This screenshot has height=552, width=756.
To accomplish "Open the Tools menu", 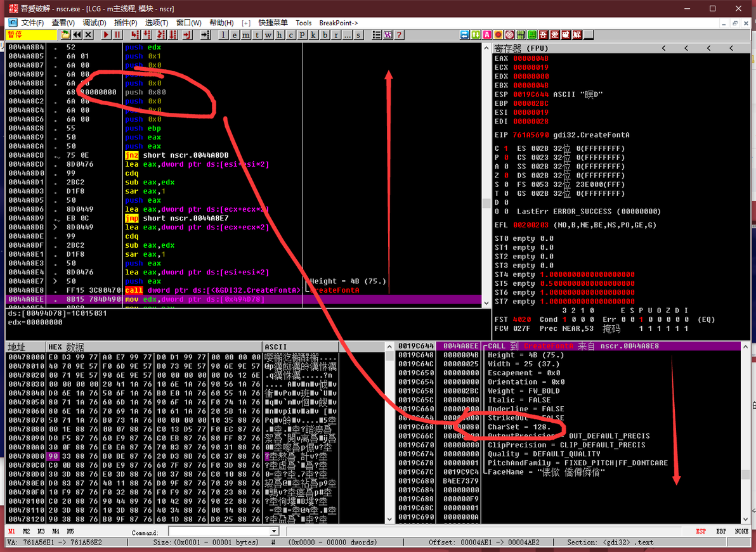I will 304,23.
